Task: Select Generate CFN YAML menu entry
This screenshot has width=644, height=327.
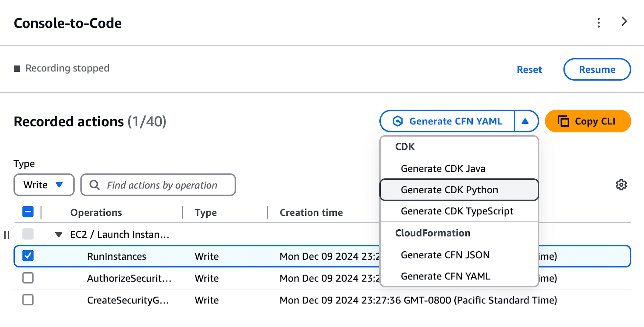Action: pyautogui.click(x=459, y=276)
